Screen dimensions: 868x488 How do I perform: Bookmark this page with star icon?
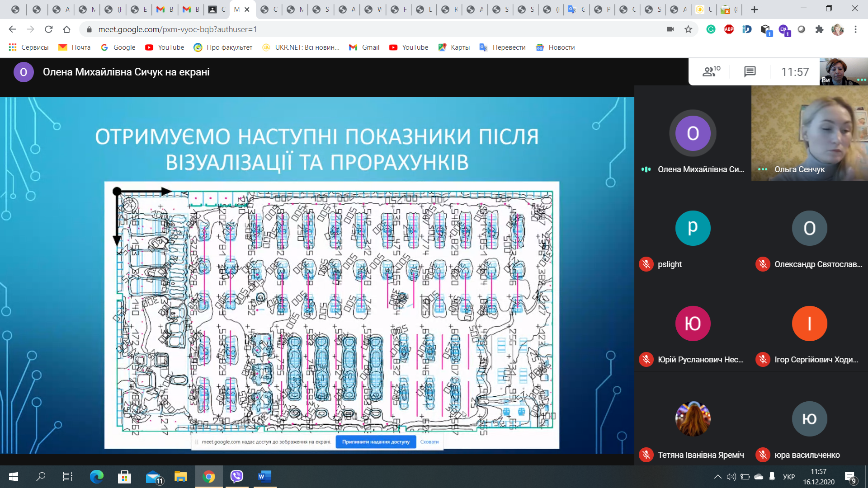tap(688, 29)
